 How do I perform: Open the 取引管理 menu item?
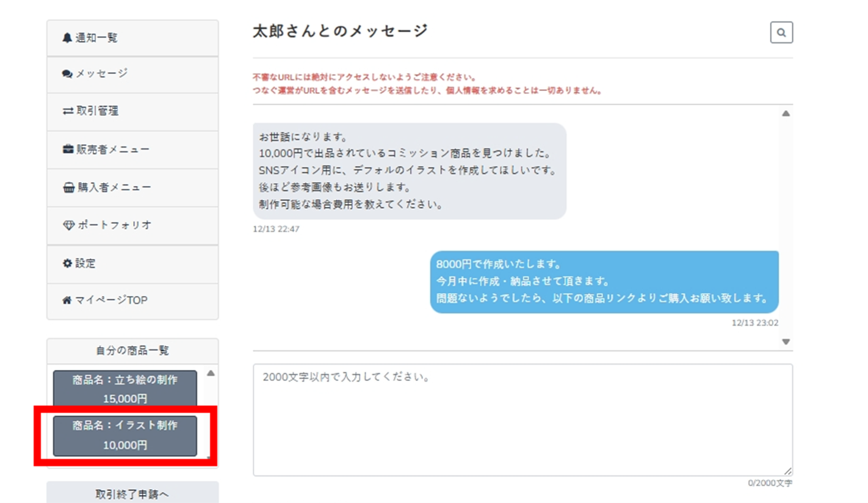(x=132, y=112)
